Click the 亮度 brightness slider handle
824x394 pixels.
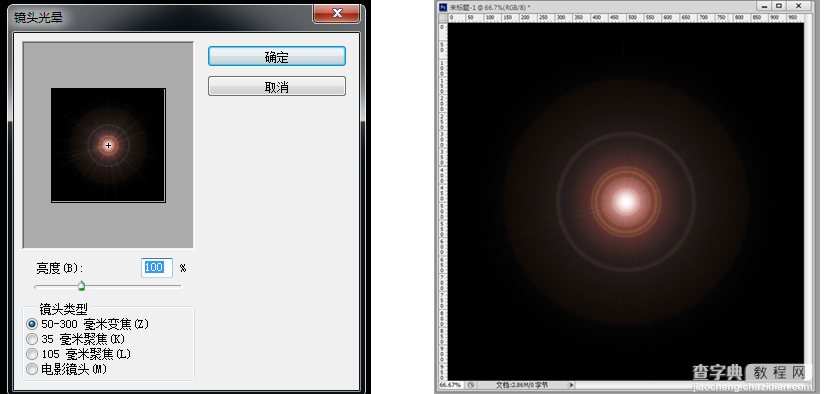[x=81, y=286]
